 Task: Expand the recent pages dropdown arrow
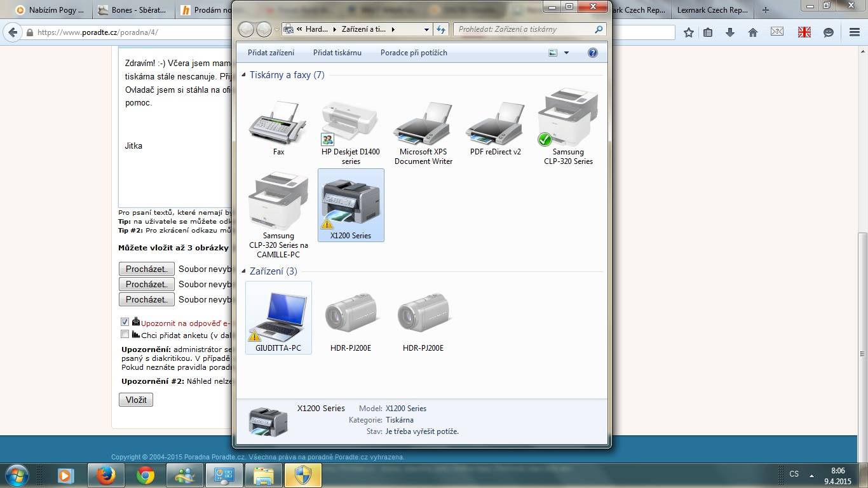tap(276, 29)
